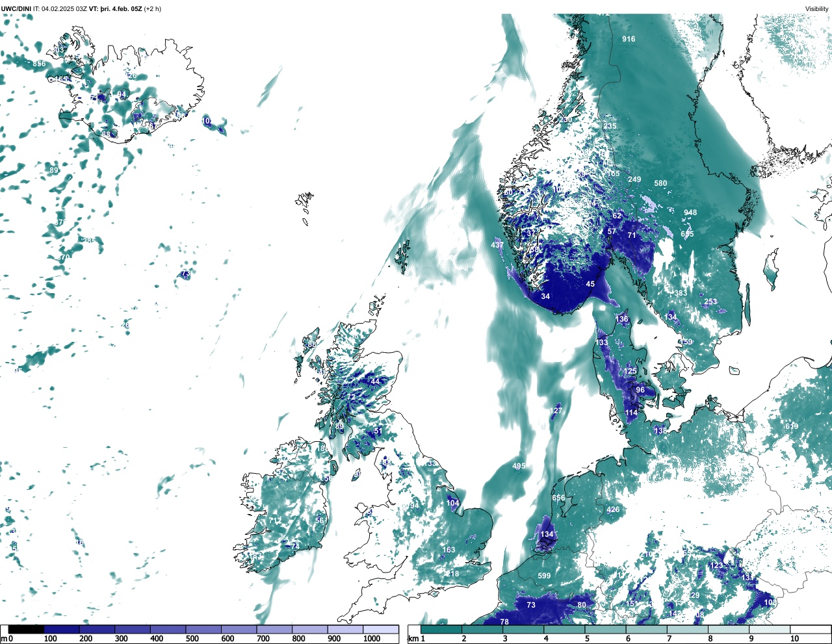The width and height of the screenshot is (832, 644).
Task: Click the 80 value over northern France
Action: [582, 605]
